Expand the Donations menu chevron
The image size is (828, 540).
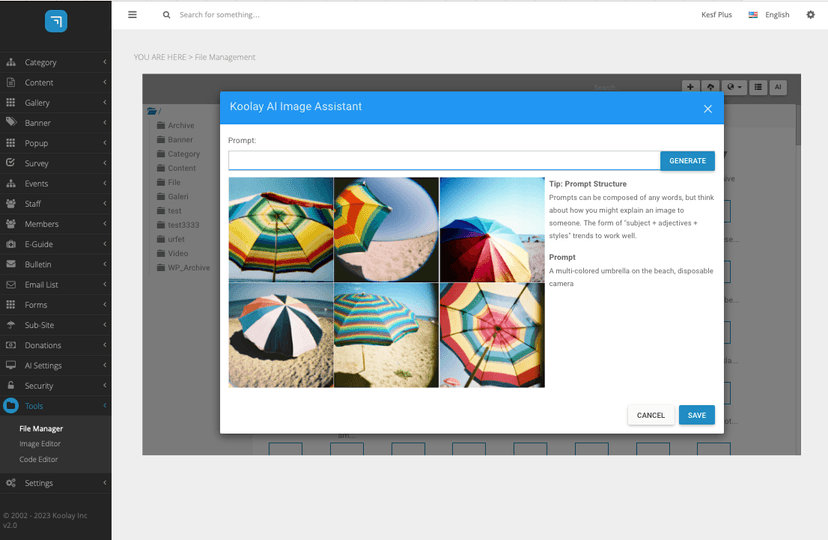105,345
